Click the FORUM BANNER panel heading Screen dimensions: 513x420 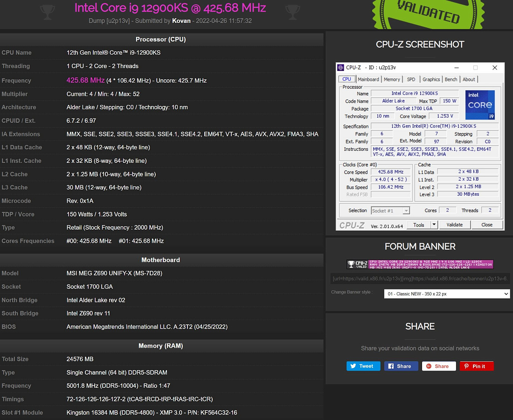point(420,246)
